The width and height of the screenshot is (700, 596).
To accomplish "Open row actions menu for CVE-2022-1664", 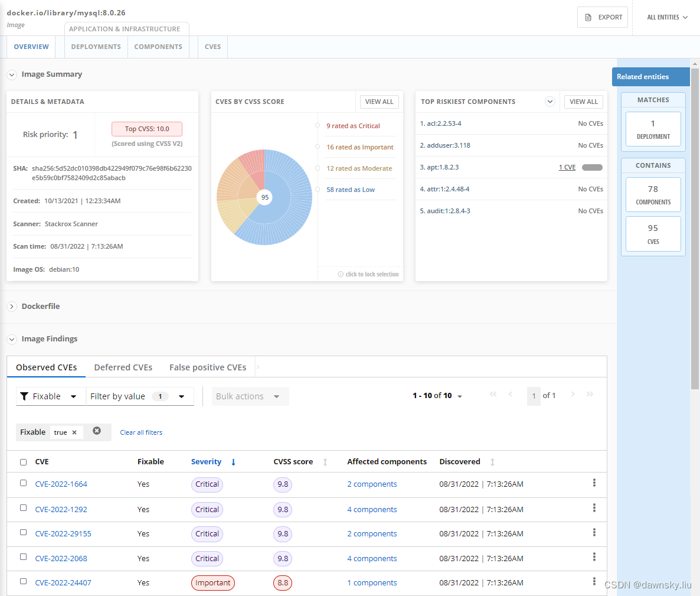I will [x=594, y=483].
